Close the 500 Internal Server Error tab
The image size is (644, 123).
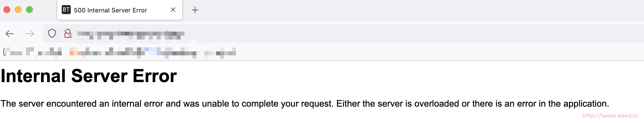pyautogui.click(x=173, y=10)
